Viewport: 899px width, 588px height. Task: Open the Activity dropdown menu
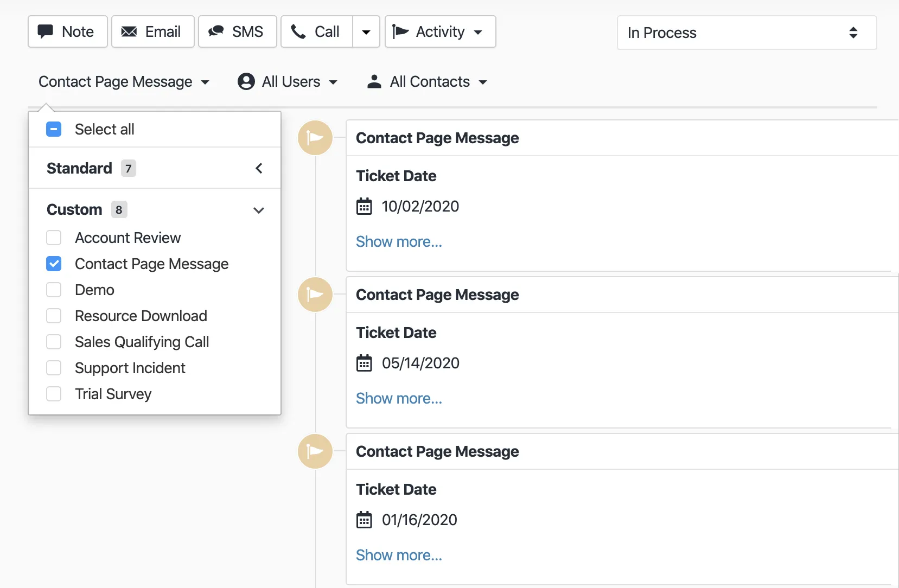pos(441,31)
